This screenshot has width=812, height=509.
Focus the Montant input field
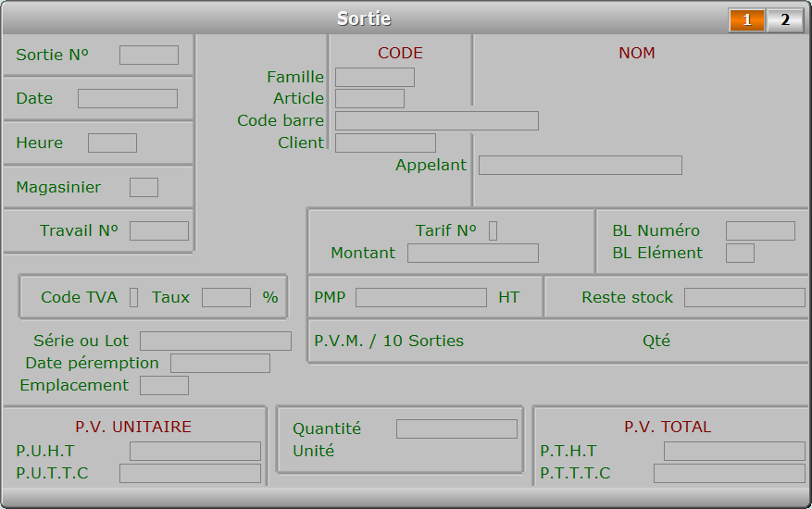coord(472,253)
